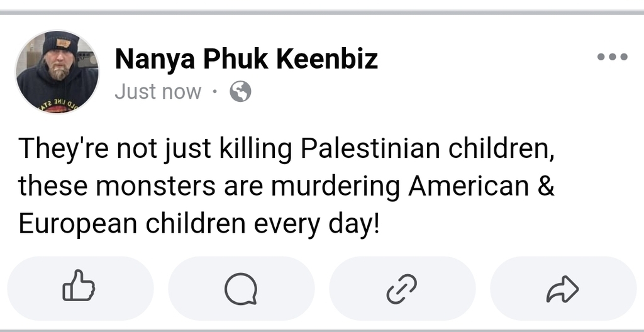Screen dimensions: 644x332
Task: Open the three-dot post options menu
Action: point(612,57)
